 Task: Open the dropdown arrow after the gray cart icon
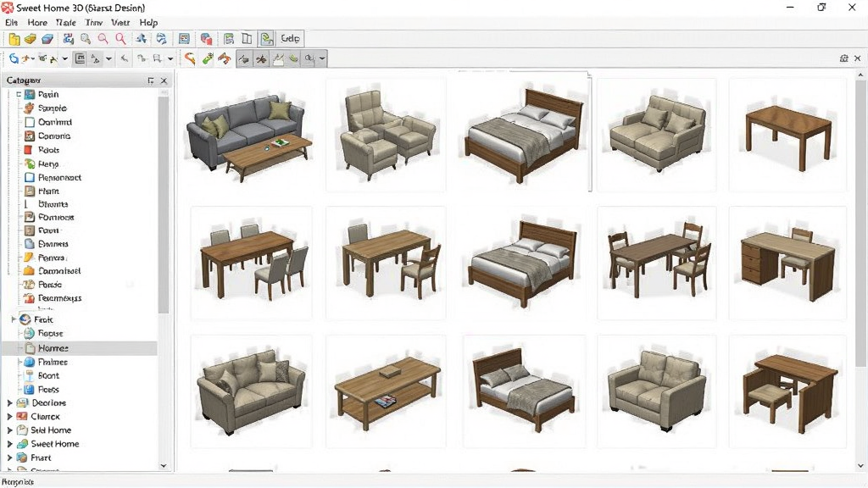point(170,58)
